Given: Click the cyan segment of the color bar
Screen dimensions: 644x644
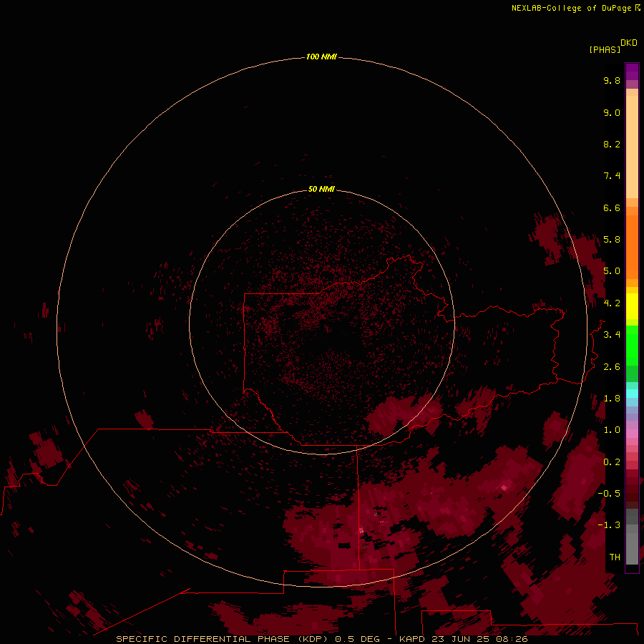Looking at the screenshot, I should click(x=632, y=393).
